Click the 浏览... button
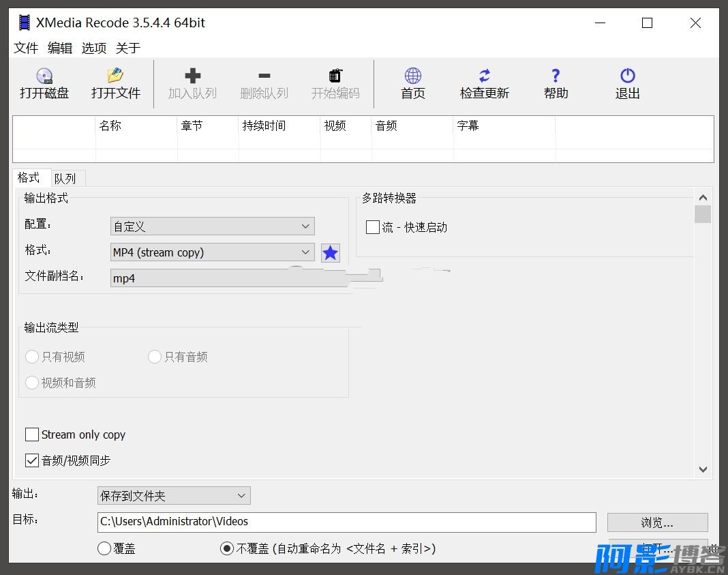 click(657, 522)
